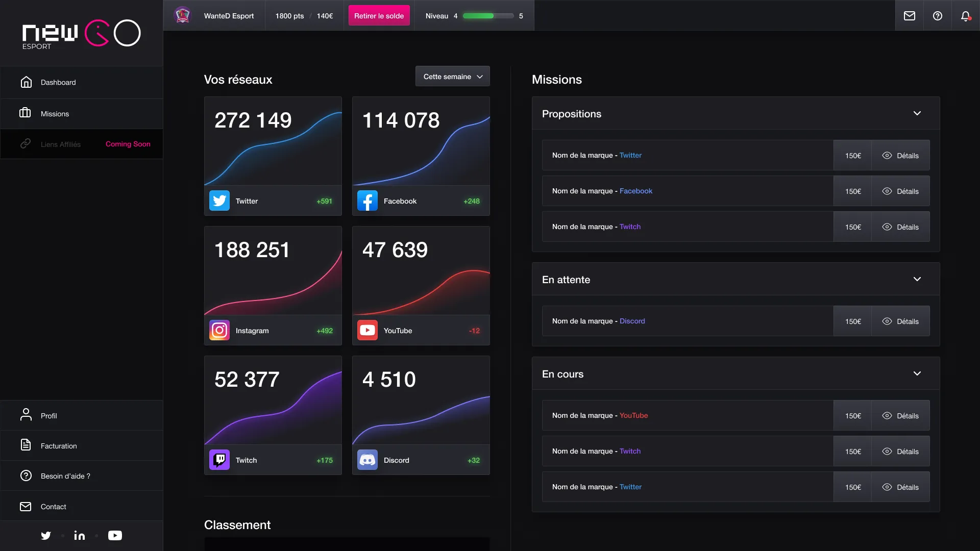Click the Discord logo on the network card
Image resolution: width=980 pixels, height=551 pixels.
(x=367, y=460)
